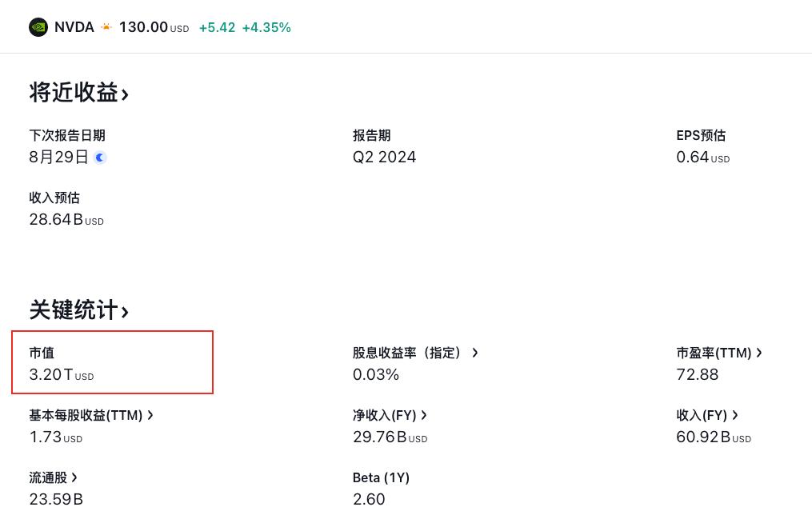Select the 市值 3.20T stat box
The width and height of the screenshot is (812, 523).
click(112, 362)
